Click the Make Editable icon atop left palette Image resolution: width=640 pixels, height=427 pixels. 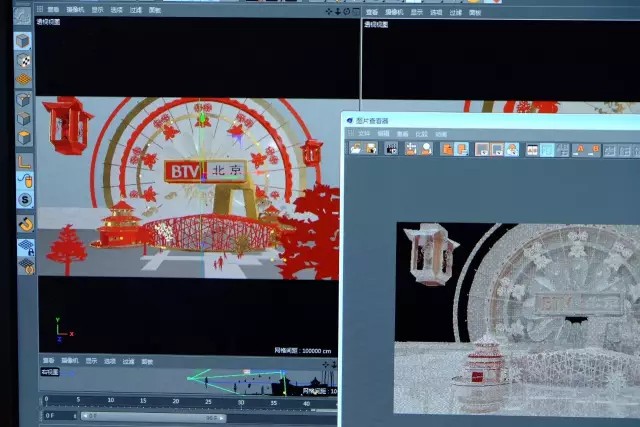[x=22, y=16]
